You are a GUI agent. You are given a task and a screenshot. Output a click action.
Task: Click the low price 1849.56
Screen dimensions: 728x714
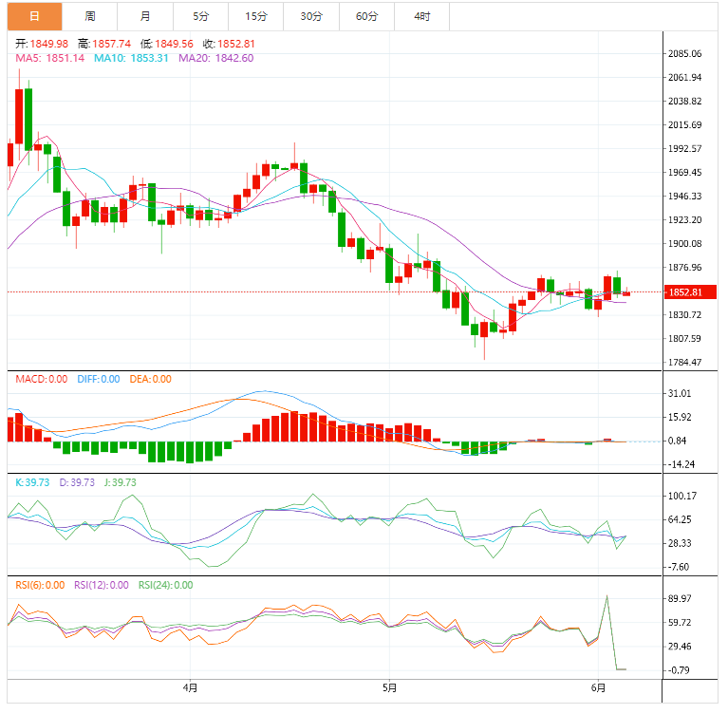pyautogui.click(x=174, y=44)
